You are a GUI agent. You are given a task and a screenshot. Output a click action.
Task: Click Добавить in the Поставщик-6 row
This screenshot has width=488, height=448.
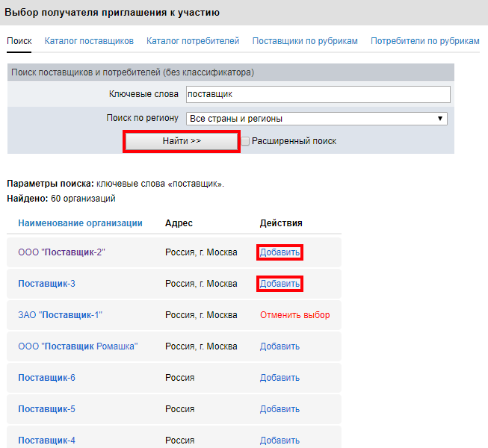point(279,378)
